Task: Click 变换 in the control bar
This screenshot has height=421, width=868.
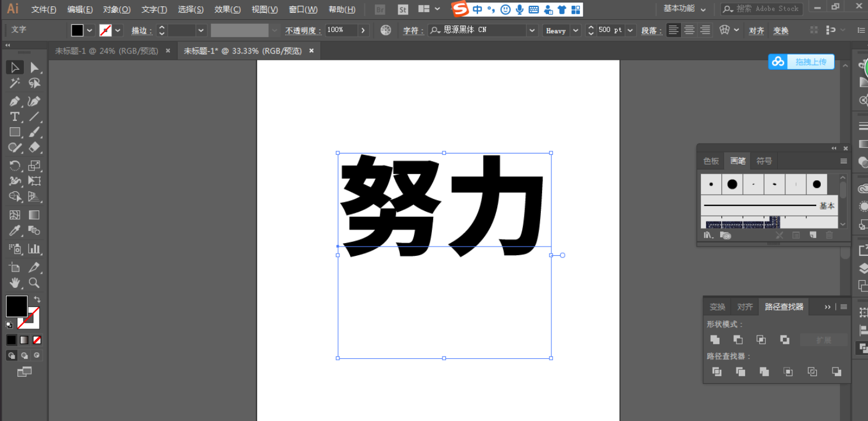Action: [781, 31]
